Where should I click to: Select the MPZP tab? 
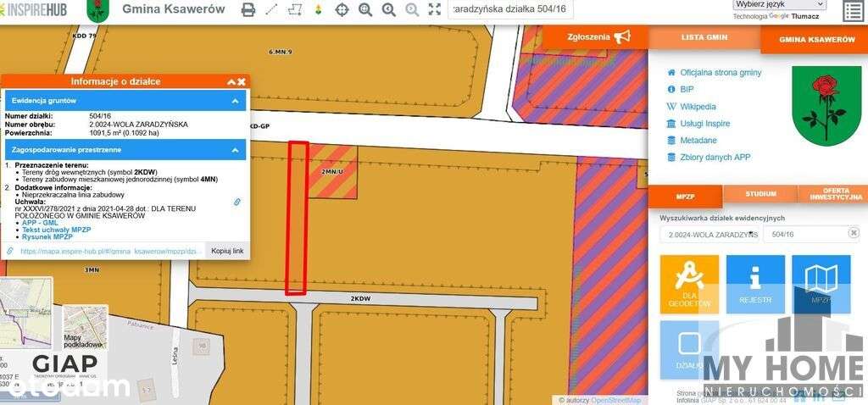point(685,196)
